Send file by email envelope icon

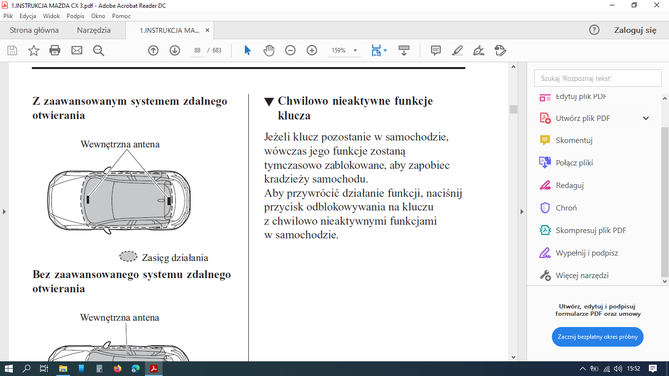(77, 50)
